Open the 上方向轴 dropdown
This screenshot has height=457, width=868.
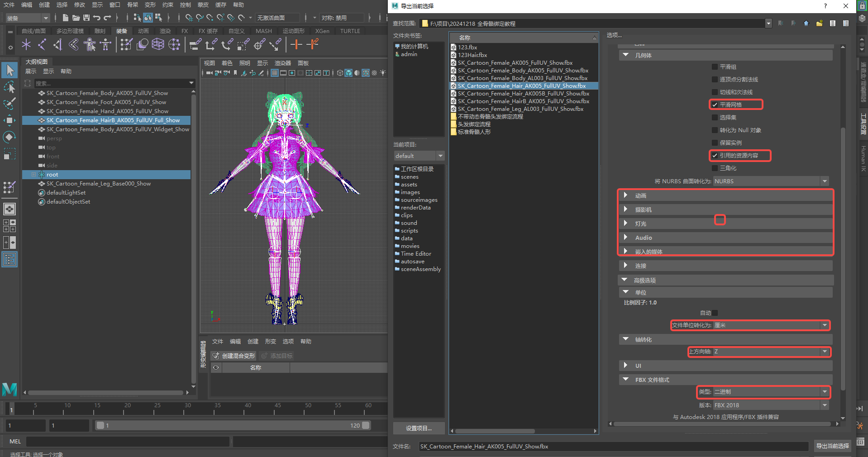click(771, 352)
